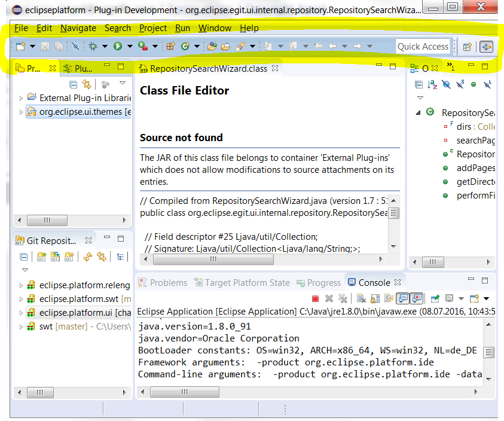Click the Save icon in main toolbar
Image resolution: width=504 pixels, height=421 pixels.
click(45, 46)
